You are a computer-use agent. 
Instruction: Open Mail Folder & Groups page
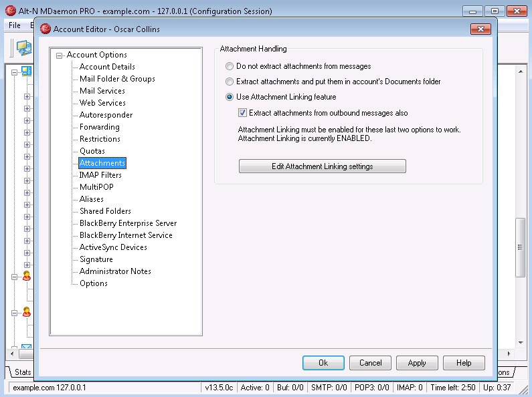(117, 79)
